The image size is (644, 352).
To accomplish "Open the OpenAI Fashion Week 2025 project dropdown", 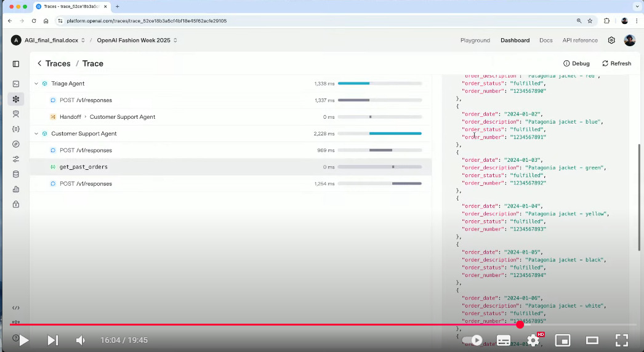I will click(x=137, y=40).
